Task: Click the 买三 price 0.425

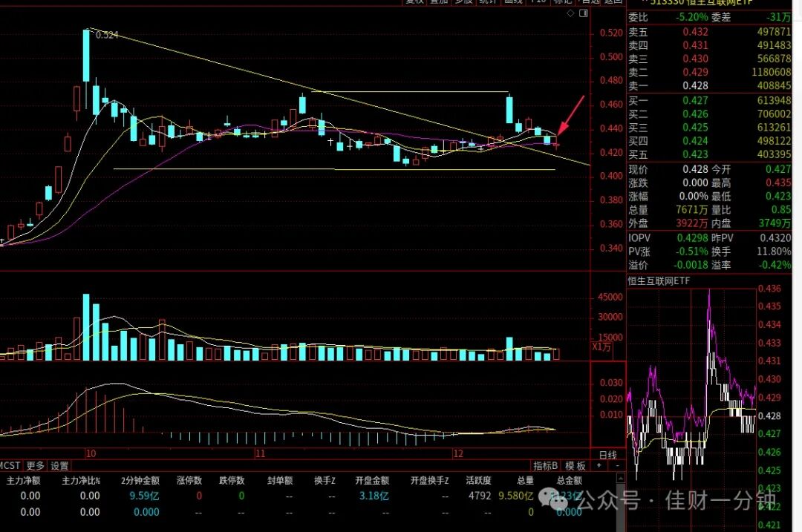Action: tap(696, 128)
